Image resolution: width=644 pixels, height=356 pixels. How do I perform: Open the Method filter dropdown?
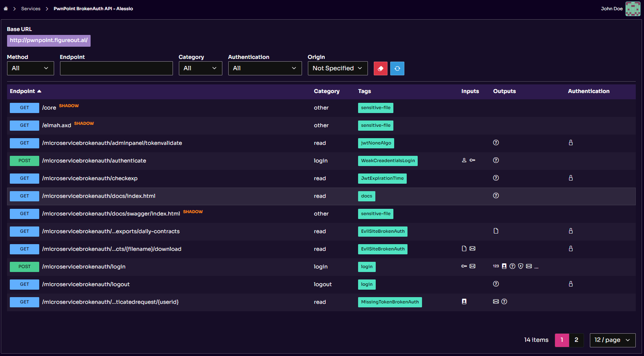(x=30, y=68)
